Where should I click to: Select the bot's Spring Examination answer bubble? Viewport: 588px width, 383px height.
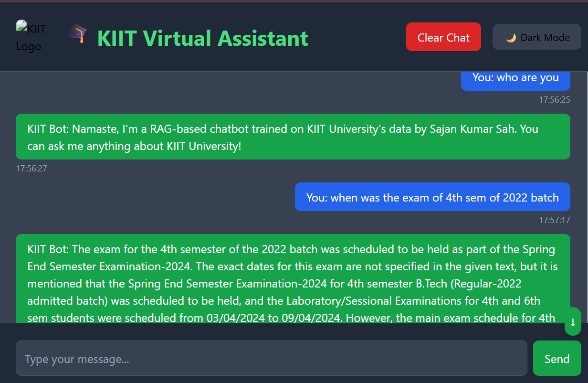(294, 282)
